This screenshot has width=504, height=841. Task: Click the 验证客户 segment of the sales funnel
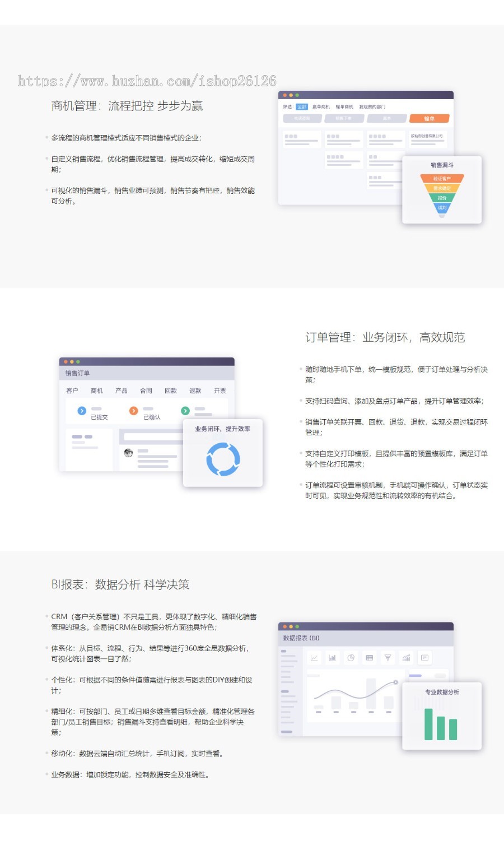(441, 179)
